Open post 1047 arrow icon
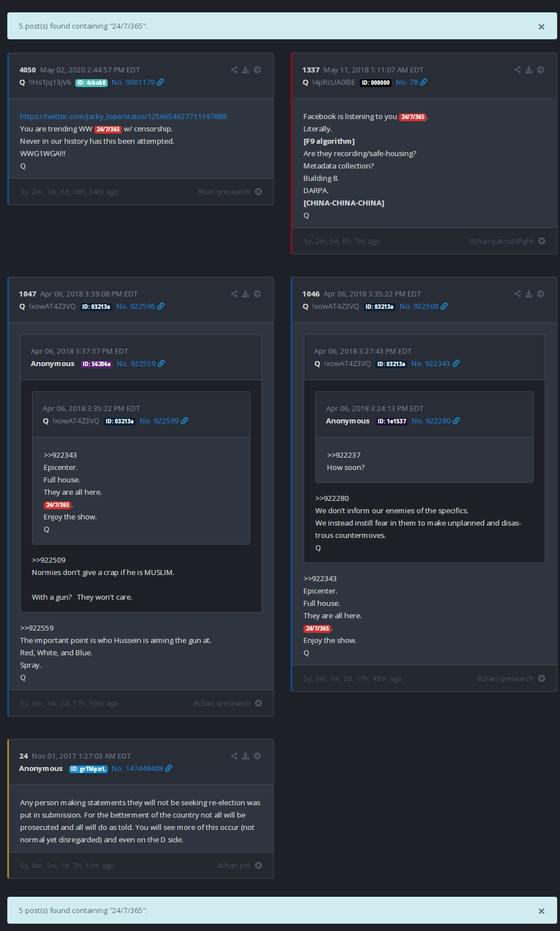This screenshot has height=931, width=560. [257, 294]
